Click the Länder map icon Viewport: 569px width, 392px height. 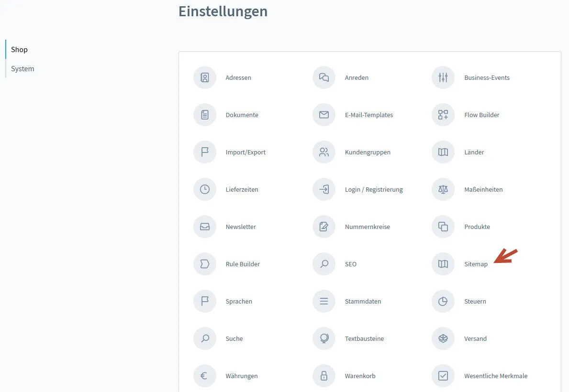[443, 152]
